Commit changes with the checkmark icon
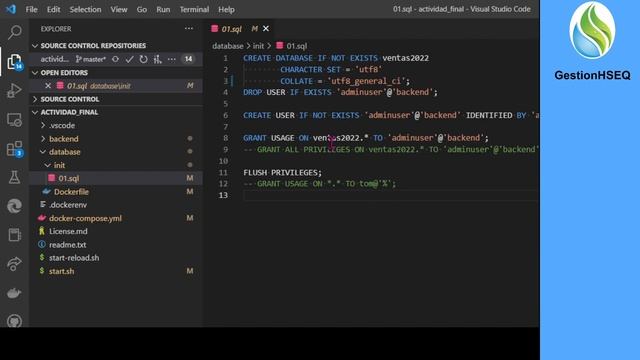 pos(129,59)
